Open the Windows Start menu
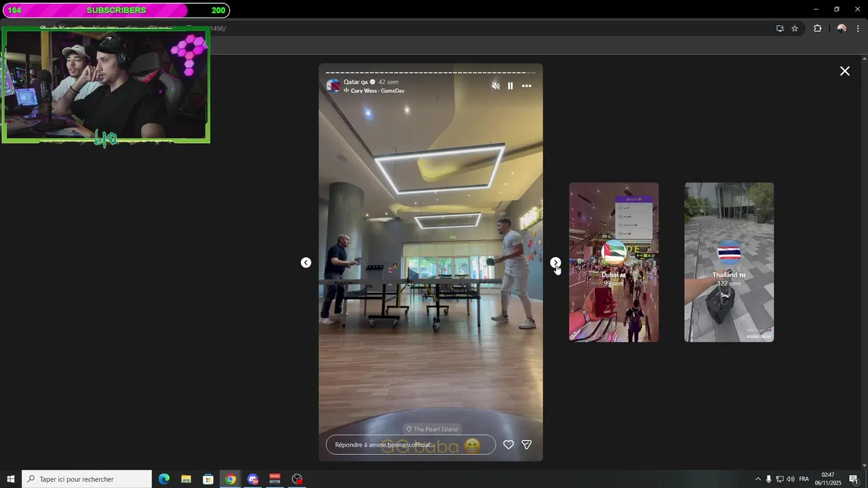 (x=11, y=479)
